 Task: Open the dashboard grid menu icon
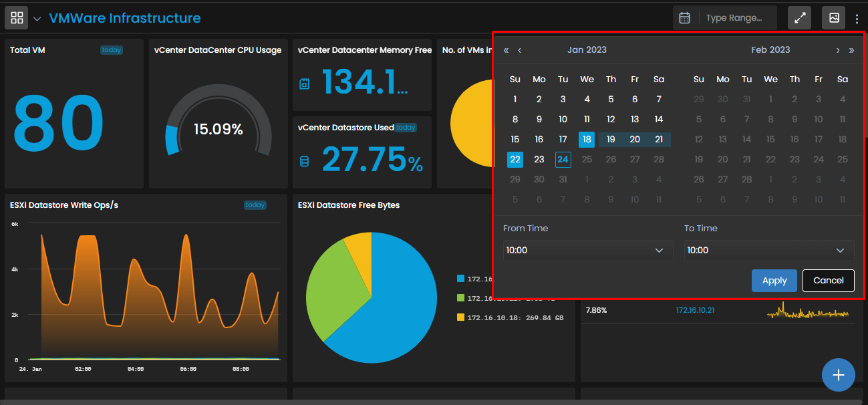17,18
